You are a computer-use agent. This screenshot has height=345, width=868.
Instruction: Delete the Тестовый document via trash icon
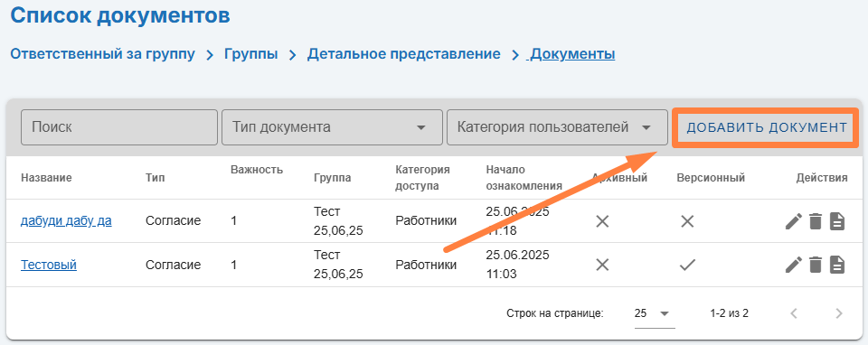pyautogui.click(x=815, y=265)
